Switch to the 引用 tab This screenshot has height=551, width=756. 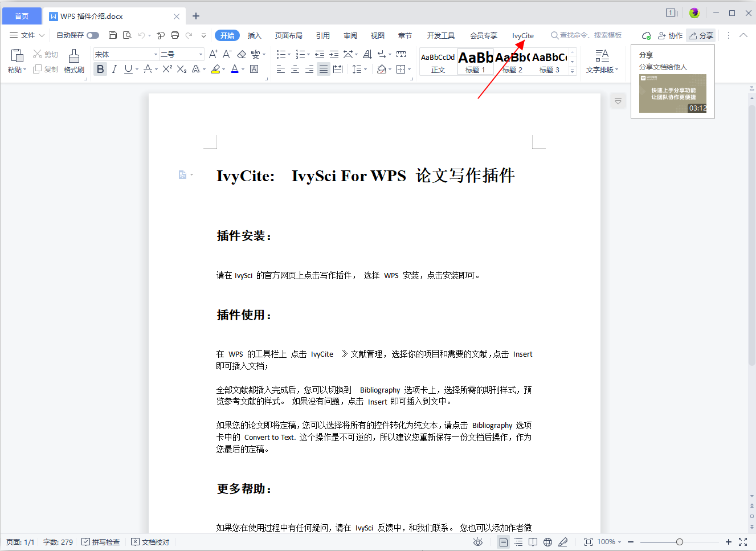coord(323,35)
